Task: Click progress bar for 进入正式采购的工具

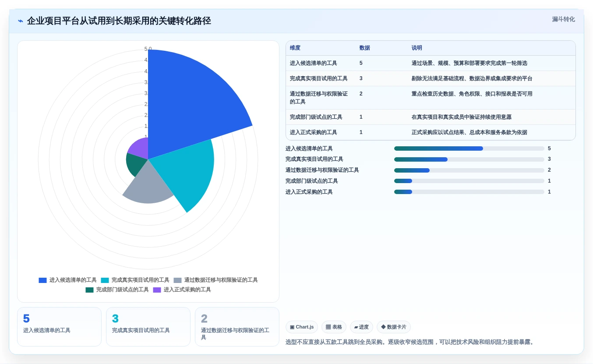Action: (469, 192)
